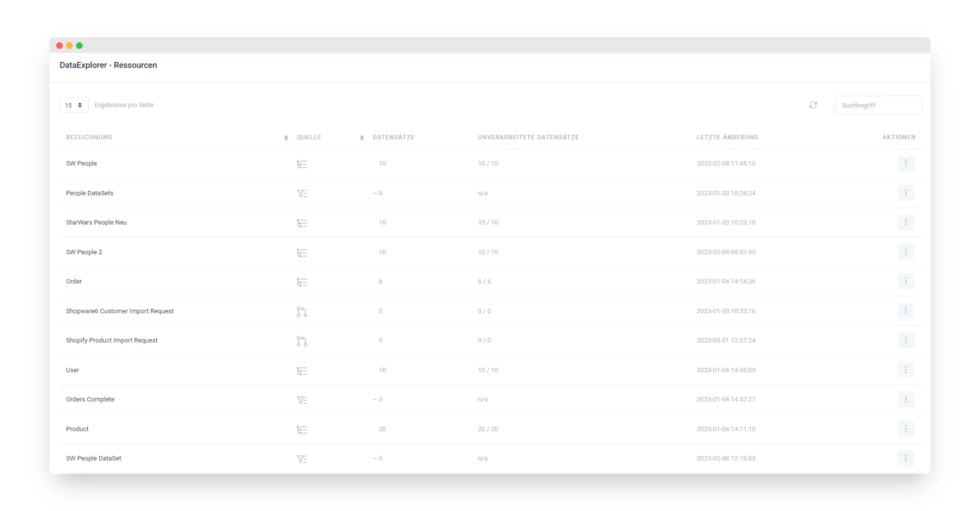Open actions for Shopify Product Import Request

point(906,340)
